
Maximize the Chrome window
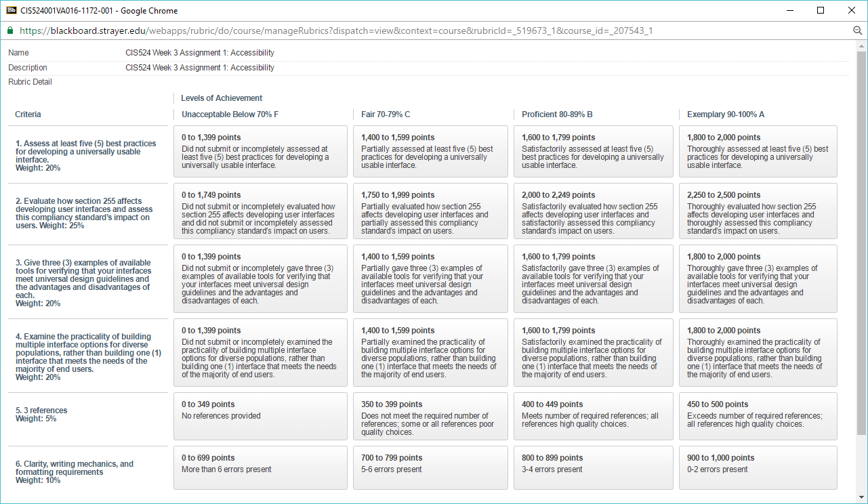click(821, 10)
